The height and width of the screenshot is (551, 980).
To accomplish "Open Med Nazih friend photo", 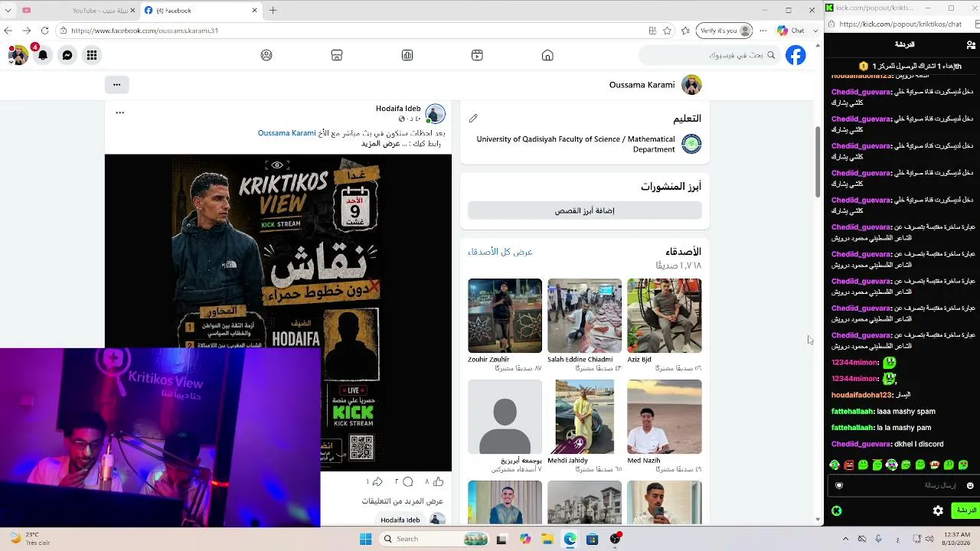I will (x=664, y=416).
